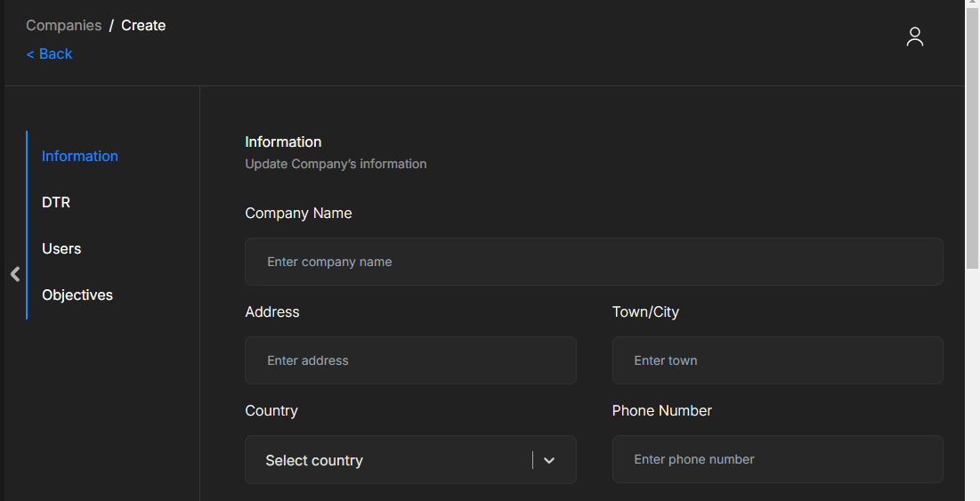980x501 pixels.
Task: Switch to the DTR tab
Action: 56,203
